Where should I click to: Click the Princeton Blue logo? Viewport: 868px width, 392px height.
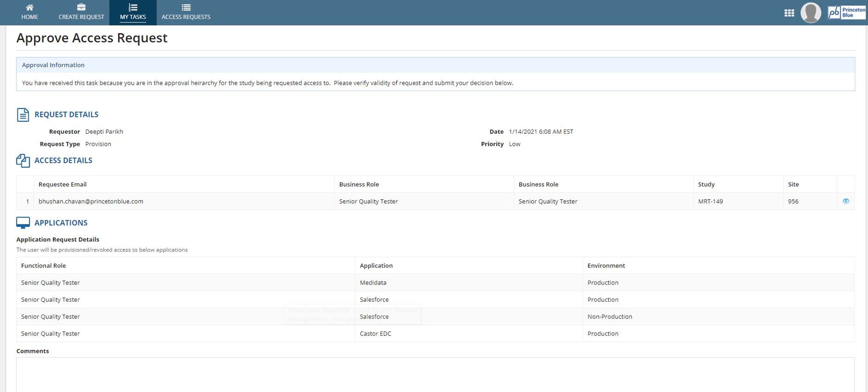(x=847, y=12)
